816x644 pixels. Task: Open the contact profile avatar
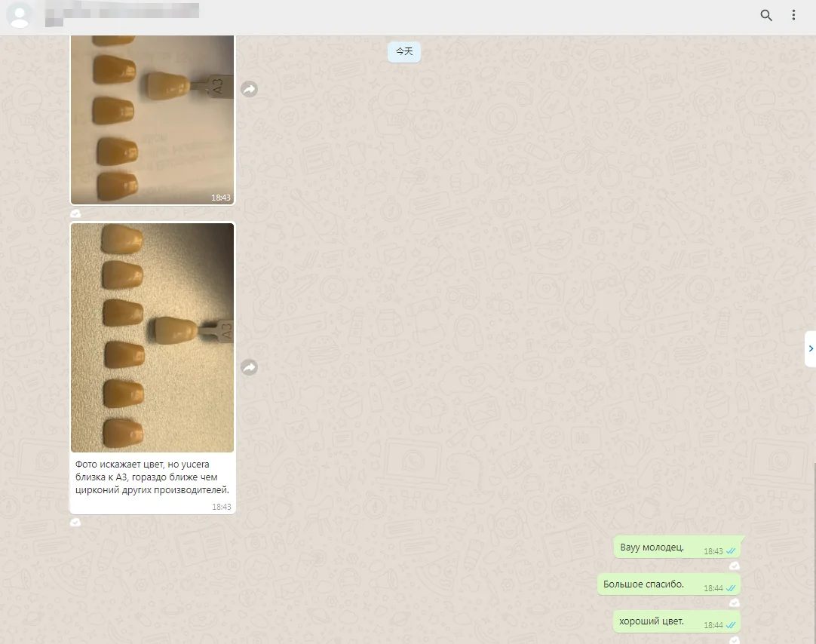coord(20,15)
